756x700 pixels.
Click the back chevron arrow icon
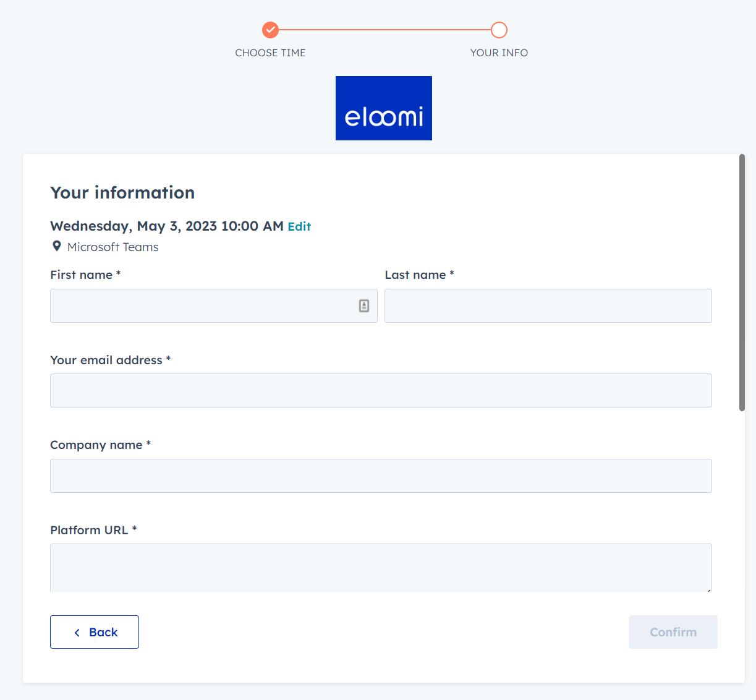[77, 633]
